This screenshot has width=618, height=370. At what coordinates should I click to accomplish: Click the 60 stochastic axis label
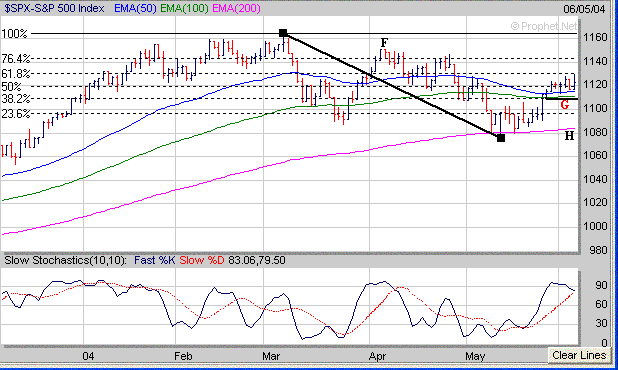tap(601, 304)
